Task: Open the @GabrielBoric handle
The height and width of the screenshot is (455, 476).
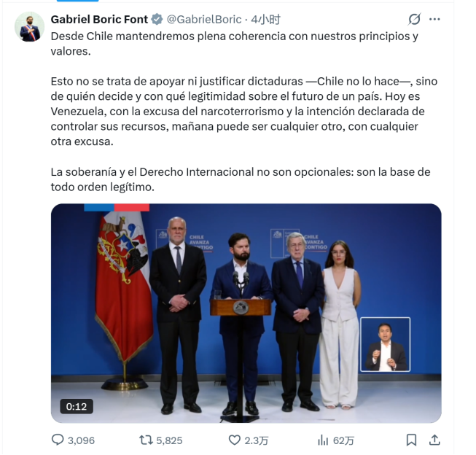Action: tap(204, 20)
